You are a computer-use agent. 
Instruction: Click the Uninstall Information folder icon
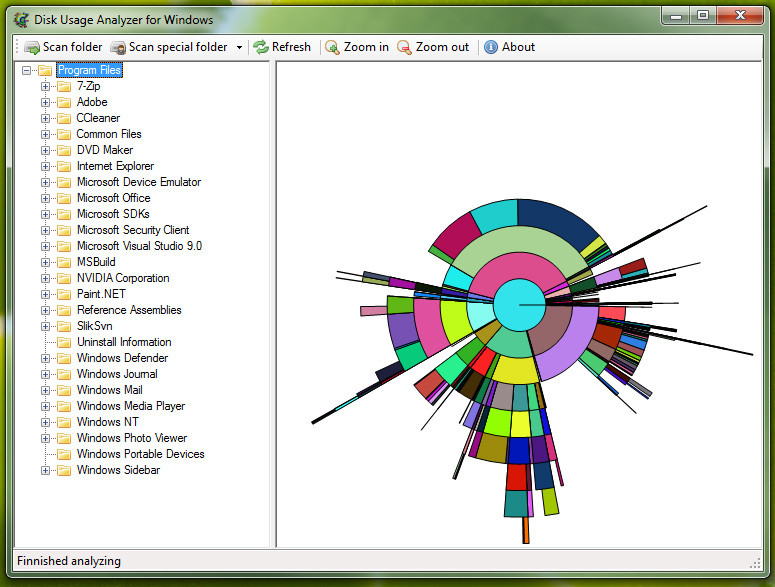(x=64, y=342)
